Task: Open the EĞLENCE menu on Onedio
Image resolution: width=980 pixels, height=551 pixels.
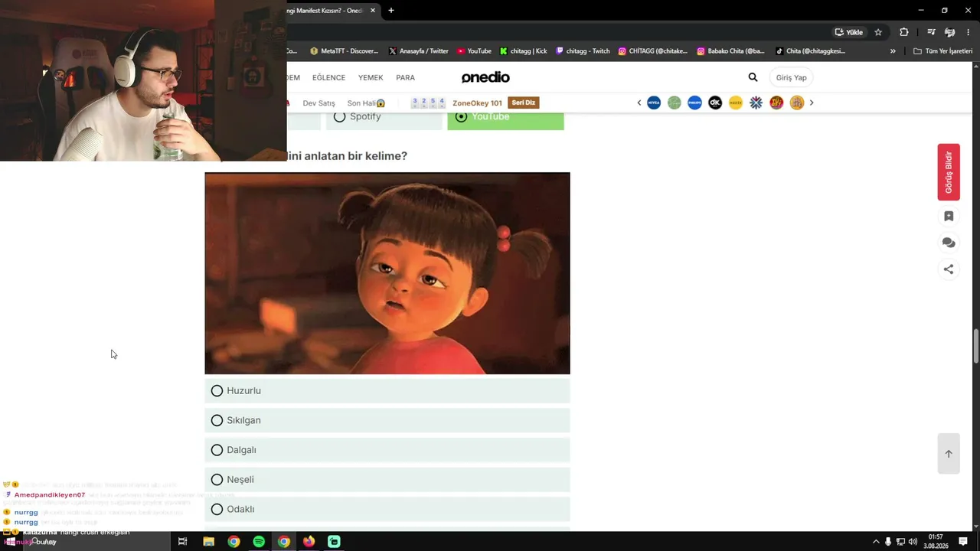Action: [x=328, y=77]
